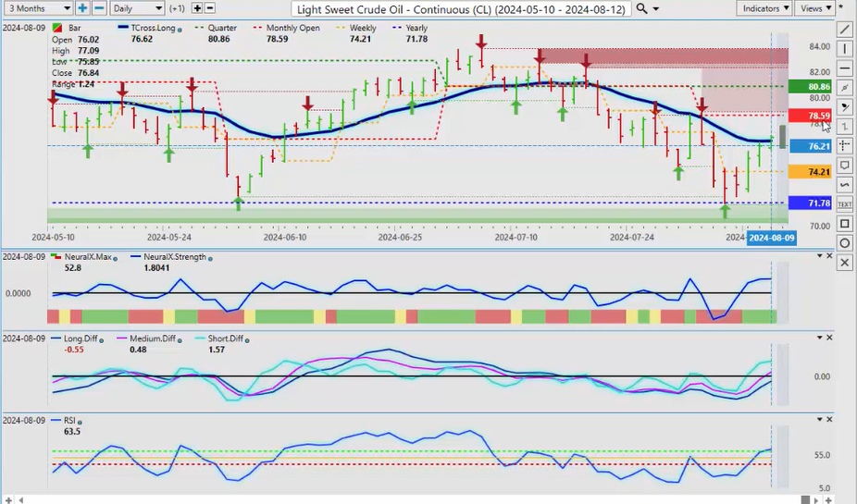Click the blue plus zoom-in button
This screenshot has width=857, height=504.
point(82,8)
